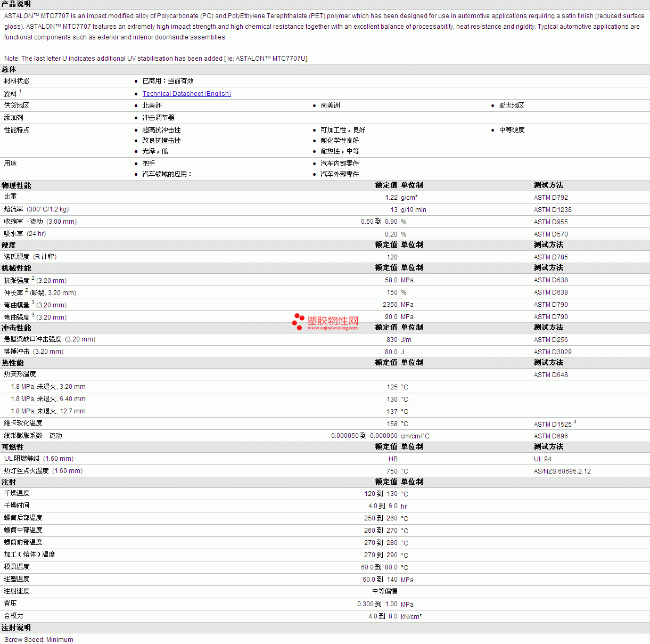650x644 pixels.
Task: Click the ASTM D256 impact test method
Action: [x=550, y=340]
